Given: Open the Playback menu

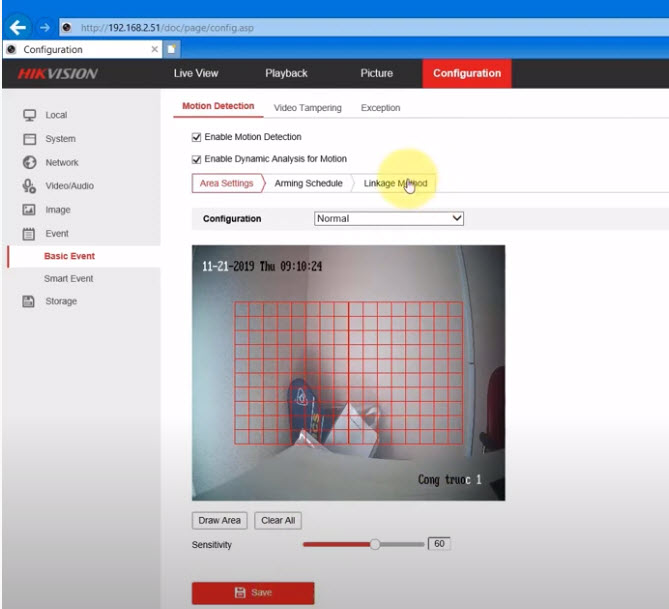Looking at the screenshot, I should click(286, 73).
